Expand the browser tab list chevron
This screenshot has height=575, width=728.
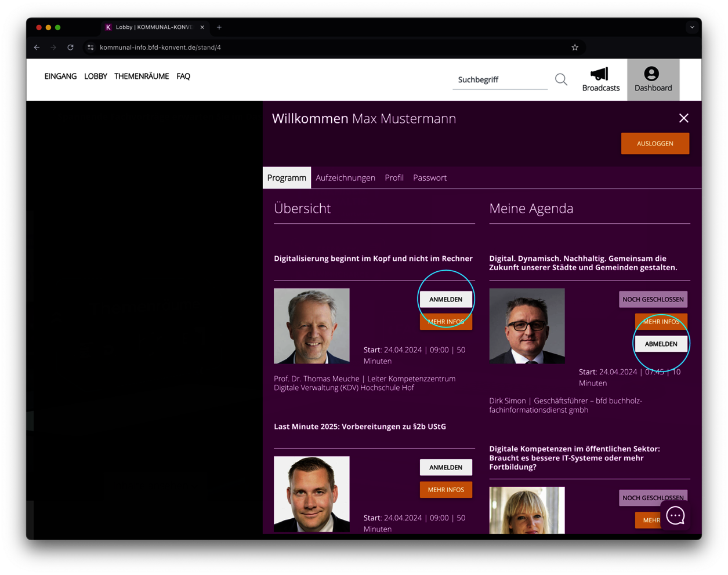click(692, 27)
